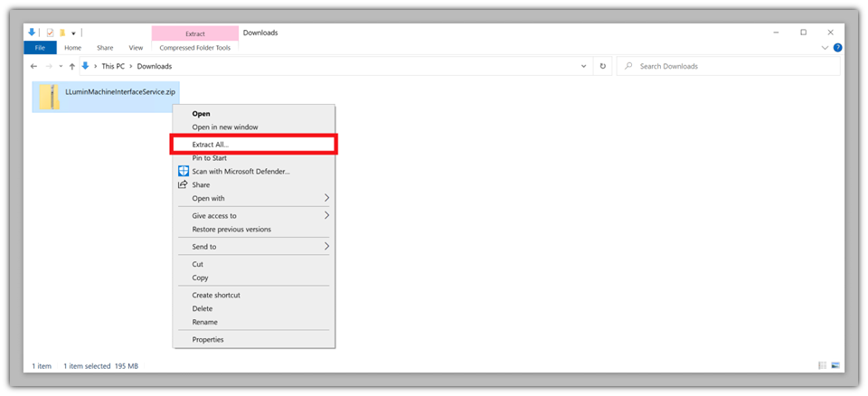Open the File ribbon tab

[x=40, y=48]
